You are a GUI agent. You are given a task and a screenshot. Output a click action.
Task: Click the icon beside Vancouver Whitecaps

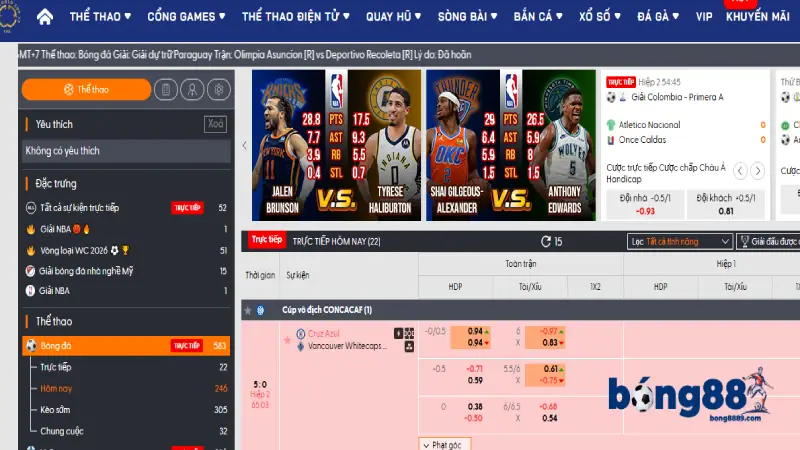[409, 347]
